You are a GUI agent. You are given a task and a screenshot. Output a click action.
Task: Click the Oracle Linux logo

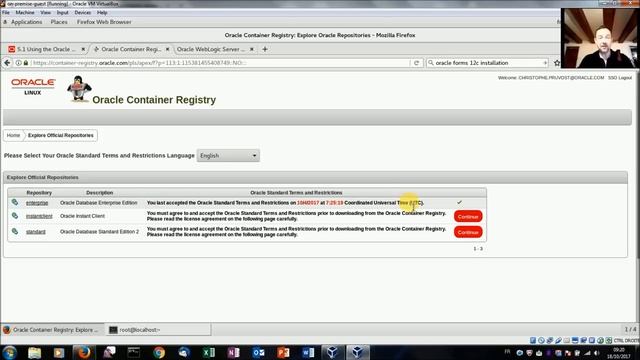33,87
